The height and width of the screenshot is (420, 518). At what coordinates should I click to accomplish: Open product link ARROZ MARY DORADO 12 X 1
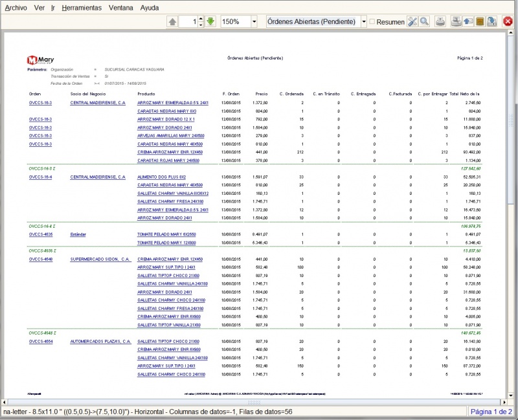[166, 119]
